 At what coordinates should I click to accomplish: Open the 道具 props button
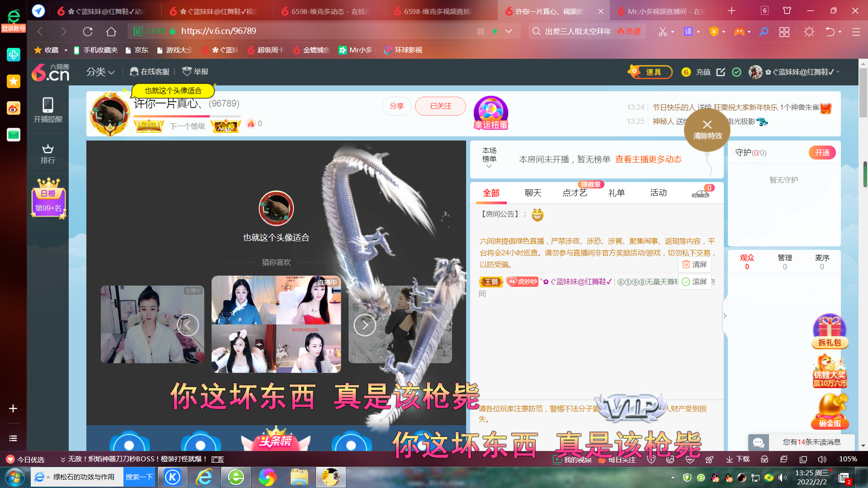pyautogui.click(x=650, y=72)
